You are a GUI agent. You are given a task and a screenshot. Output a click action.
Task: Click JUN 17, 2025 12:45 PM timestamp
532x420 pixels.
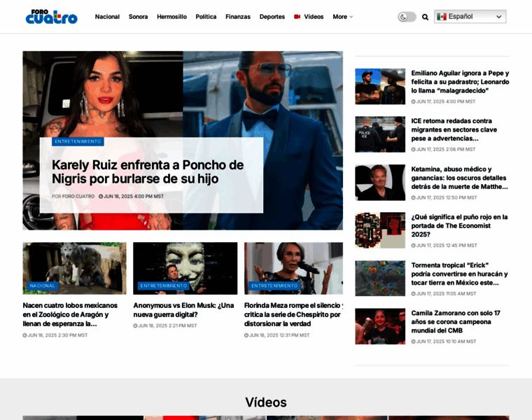coord(444,245)
